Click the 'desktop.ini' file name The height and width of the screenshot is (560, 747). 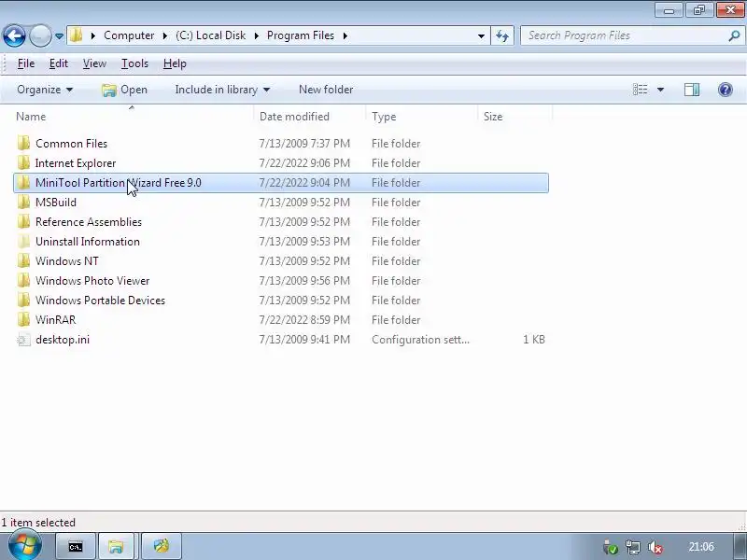pyautogui.click(x=63, y=340)
